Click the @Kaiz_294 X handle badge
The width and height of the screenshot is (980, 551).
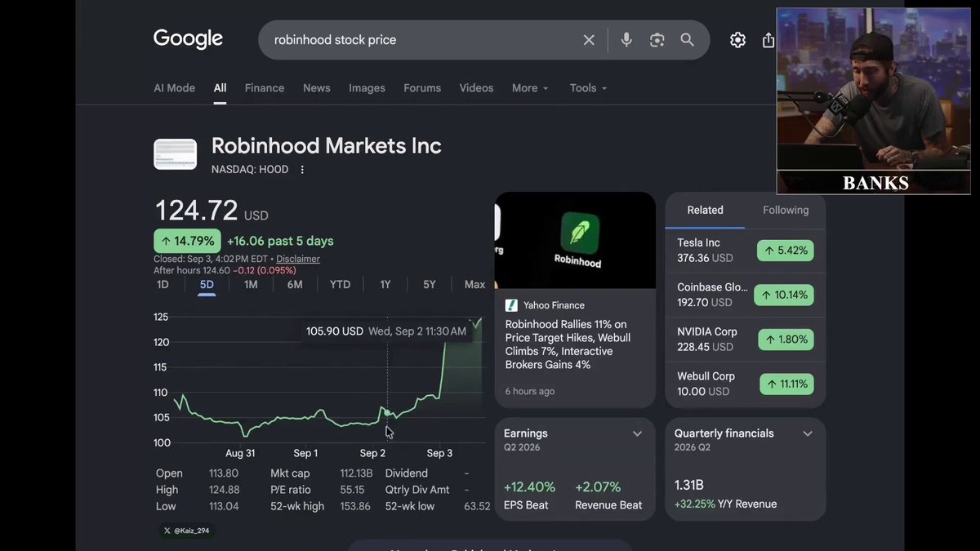coord(188,531)
